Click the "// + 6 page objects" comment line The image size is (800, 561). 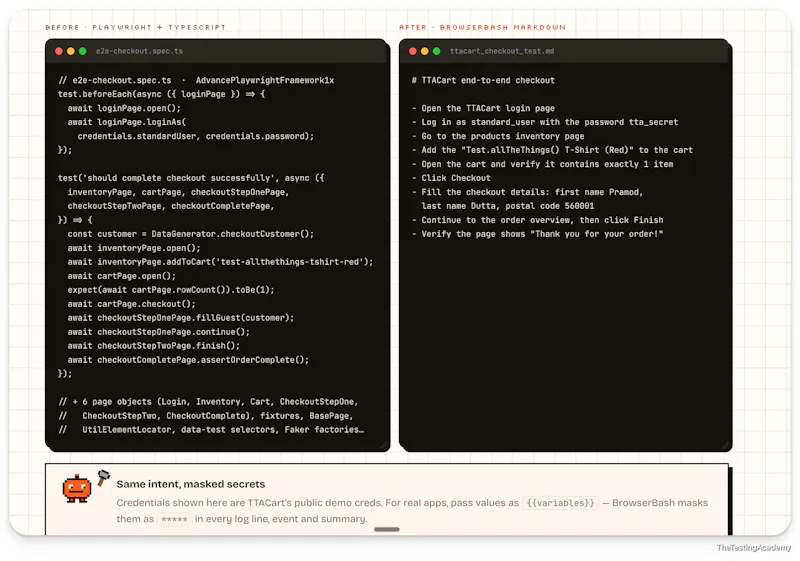pyautogui.click(x=209, y=402)
